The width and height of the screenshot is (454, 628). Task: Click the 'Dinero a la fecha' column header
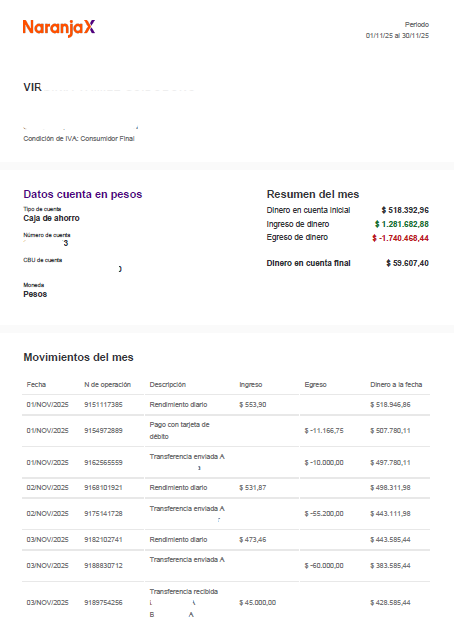(396, 384)
